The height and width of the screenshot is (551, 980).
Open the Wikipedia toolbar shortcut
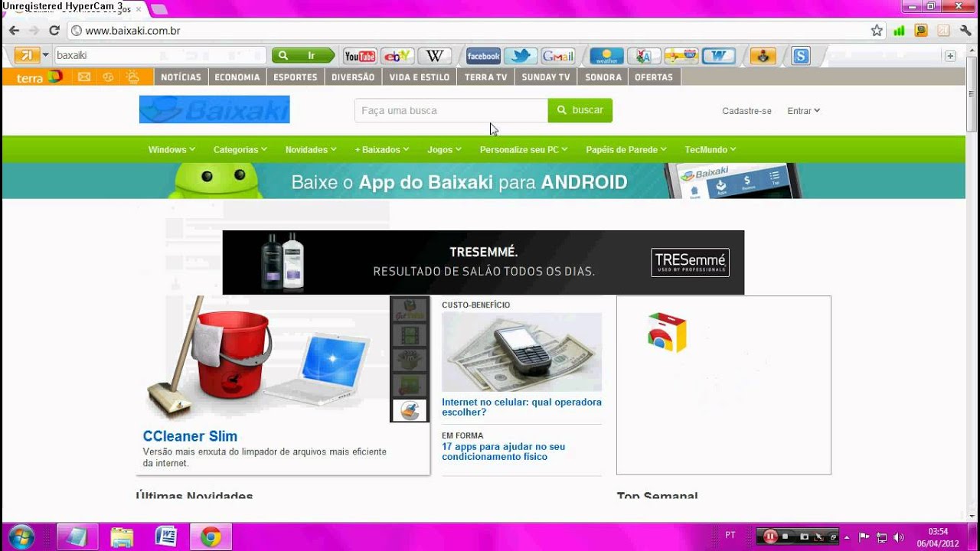tap(435, 56)
